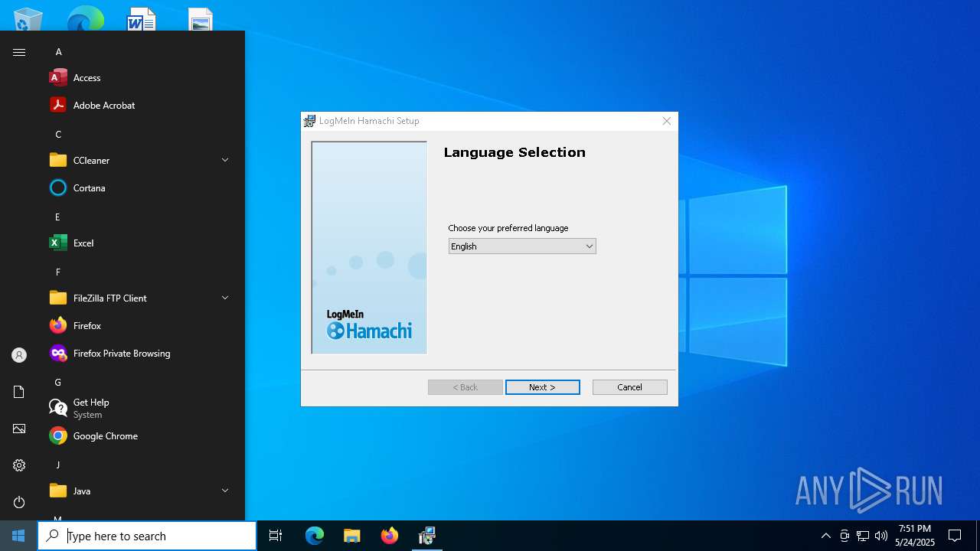Open Excel from the app list
The height and width of the screenshot is (551, 980).
pyautogui.click(x=141, y=243)
